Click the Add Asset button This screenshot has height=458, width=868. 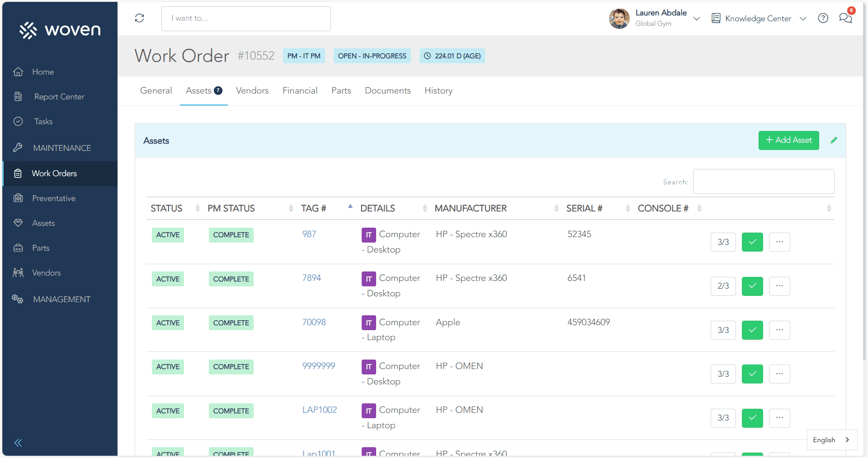pos(788,140)
